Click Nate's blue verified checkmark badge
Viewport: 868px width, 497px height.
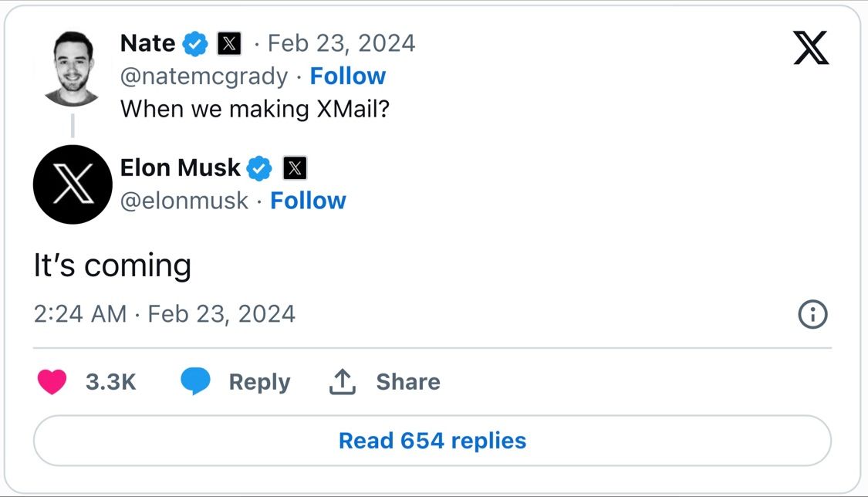click(195, 44)
